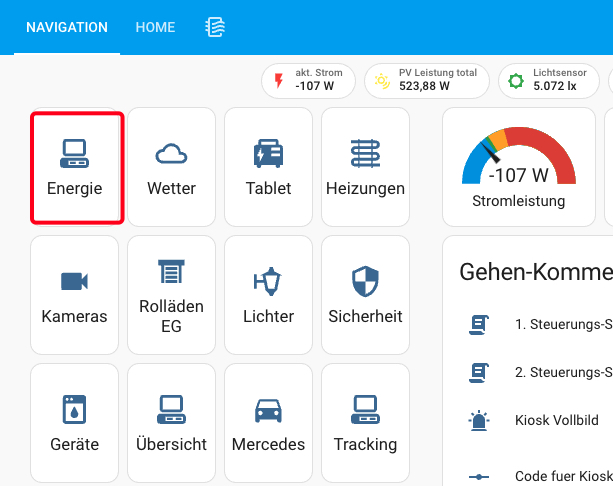This screenshot has height=486, width=613.
Task: Select the Kiosk Vollbild entry
Action: point(556,420)
